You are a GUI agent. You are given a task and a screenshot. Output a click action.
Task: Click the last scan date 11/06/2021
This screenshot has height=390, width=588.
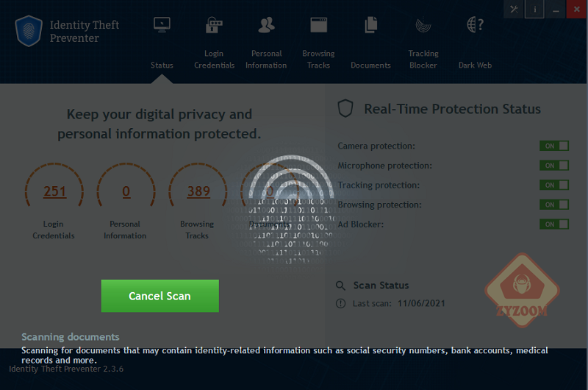pos(421,303)
